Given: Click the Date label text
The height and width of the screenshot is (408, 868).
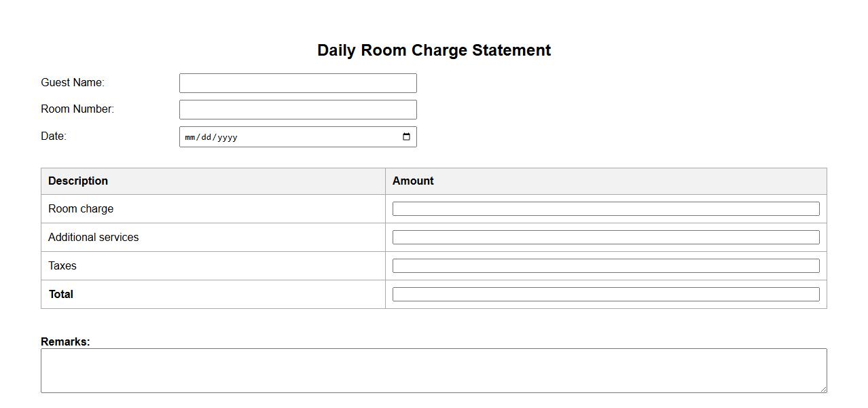Looking at the screenshot, I should [x=54, y=136].
